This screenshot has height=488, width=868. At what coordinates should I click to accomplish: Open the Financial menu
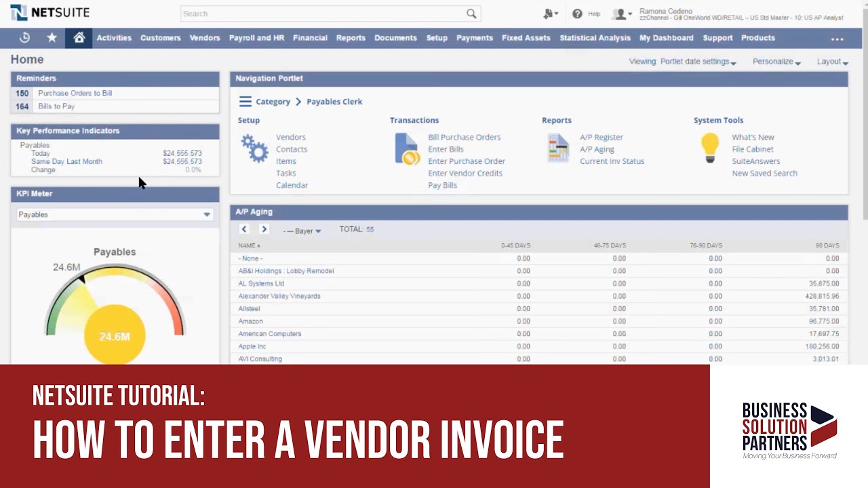[x=310, y=38]
